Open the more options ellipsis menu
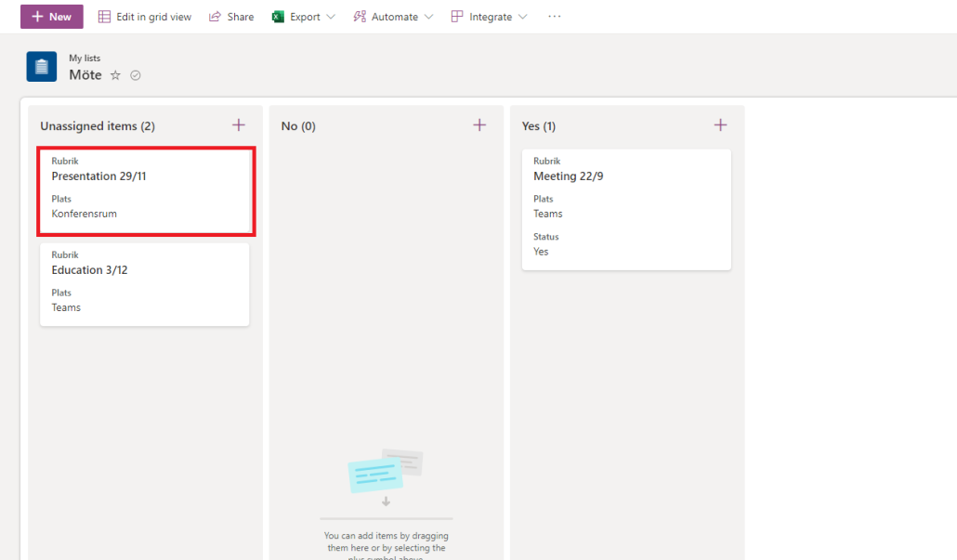Image resolution: width=957 pixels, height=560 pixels. click(554, 17)
